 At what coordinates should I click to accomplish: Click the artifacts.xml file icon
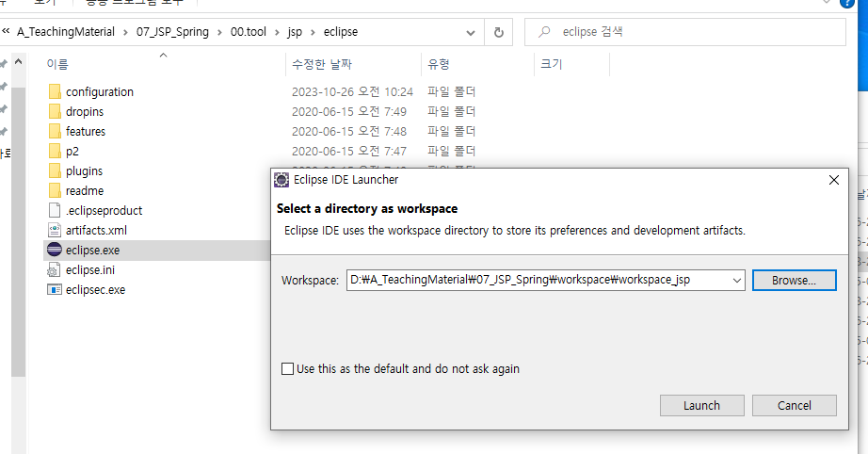coord(55,231)
